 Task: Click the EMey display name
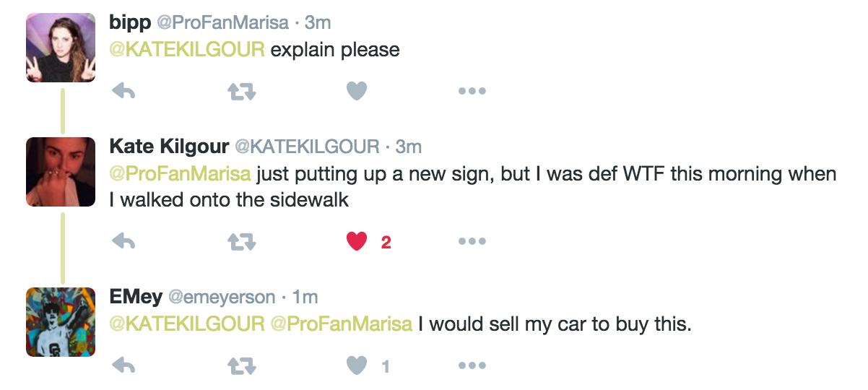(x=136, y=297)
